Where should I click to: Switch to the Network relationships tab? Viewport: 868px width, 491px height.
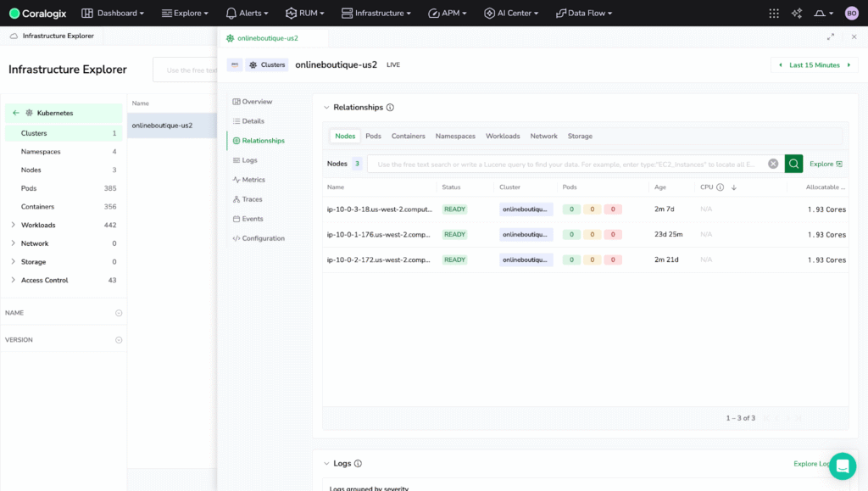(543, 137)
